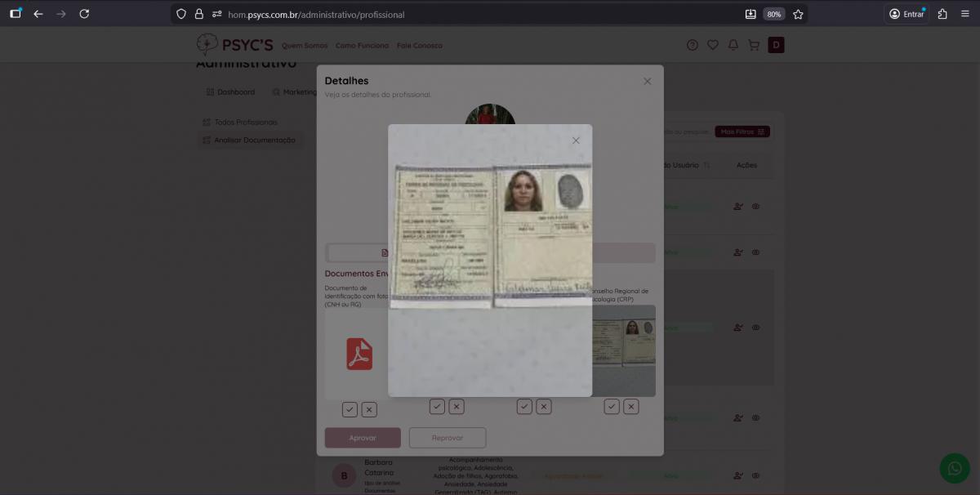Click the WhatsApp chat floating icon

954,468
